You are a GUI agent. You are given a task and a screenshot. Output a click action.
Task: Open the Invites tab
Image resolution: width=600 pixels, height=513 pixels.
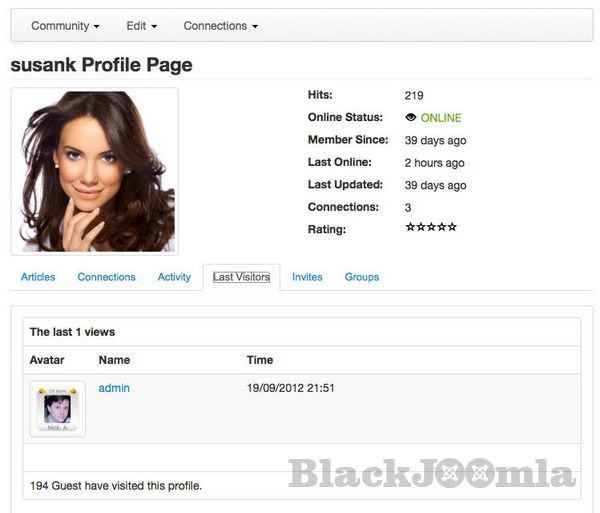307,277
